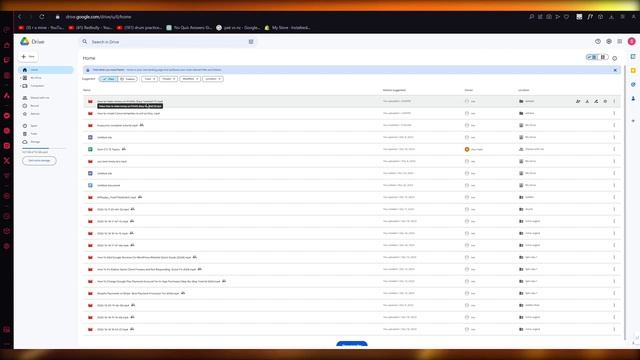
Task: Click the Get more storage button
Action: (x=39, y=160)
